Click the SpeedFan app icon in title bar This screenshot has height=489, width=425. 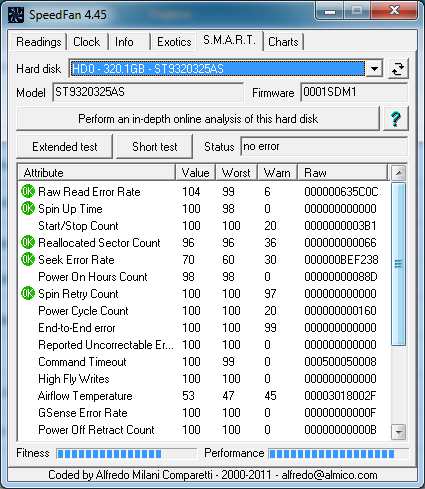(16, 15)
